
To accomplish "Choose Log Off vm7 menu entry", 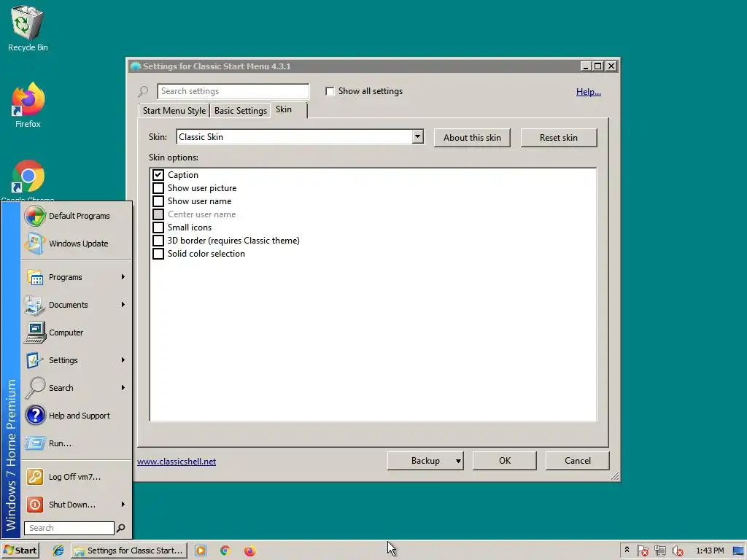I will [76, 477].
